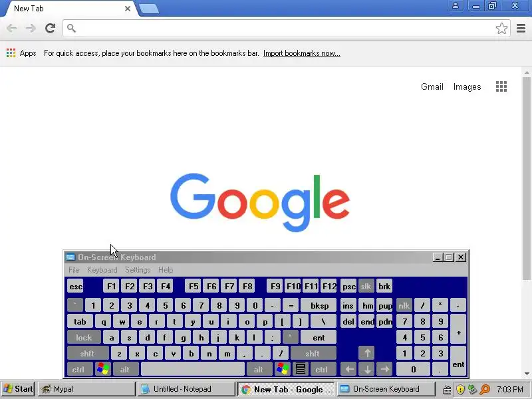
Task: Click the F5 function key
Action: pyautogui.click(x=194, y=287)
